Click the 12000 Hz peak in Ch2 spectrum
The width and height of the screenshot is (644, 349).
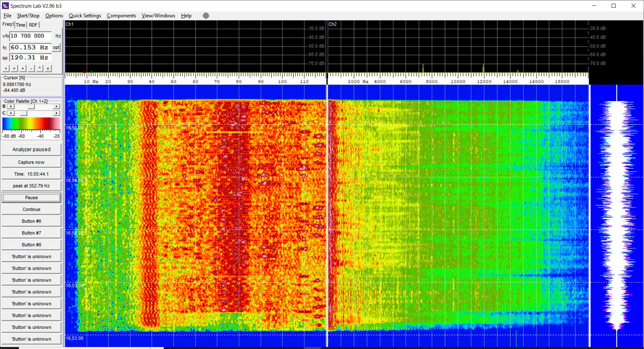[x=483, y=68]
